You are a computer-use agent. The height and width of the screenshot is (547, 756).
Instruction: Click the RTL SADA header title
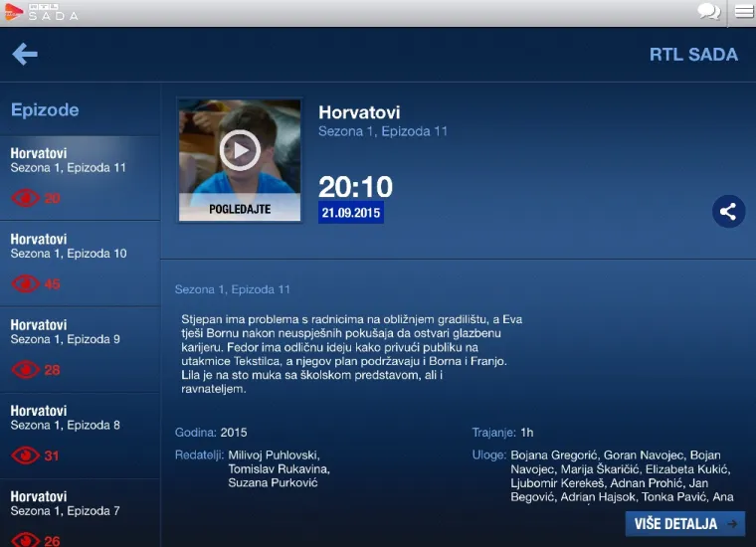693,55
